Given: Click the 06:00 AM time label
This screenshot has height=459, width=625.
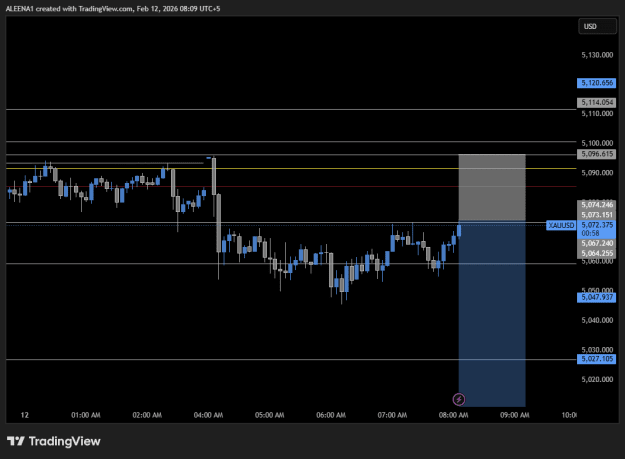Looking at the screenshot, I should pos(331,415).
